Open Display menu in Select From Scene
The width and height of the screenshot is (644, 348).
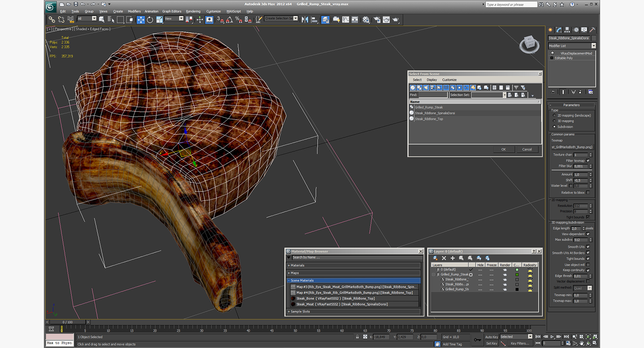(x=432, y=80)
